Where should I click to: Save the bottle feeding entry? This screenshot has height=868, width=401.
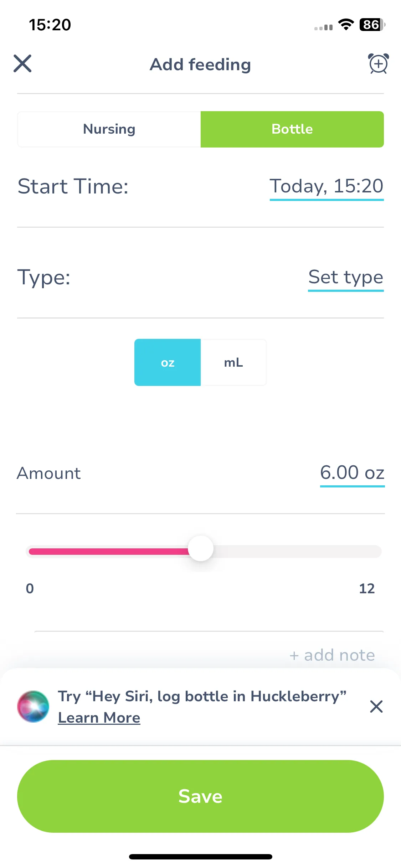coord(200,796)
